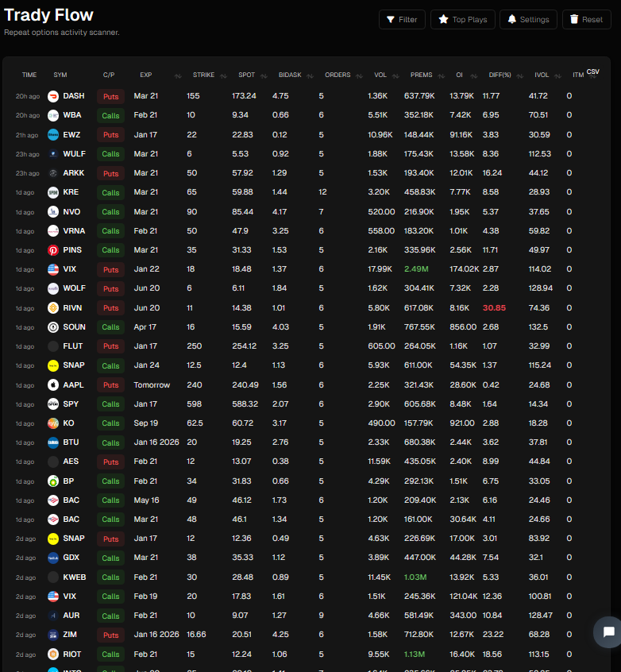Click the green 1.13M RIOT premium
Screen dimensions: 621x672
[x=415, y=654]
